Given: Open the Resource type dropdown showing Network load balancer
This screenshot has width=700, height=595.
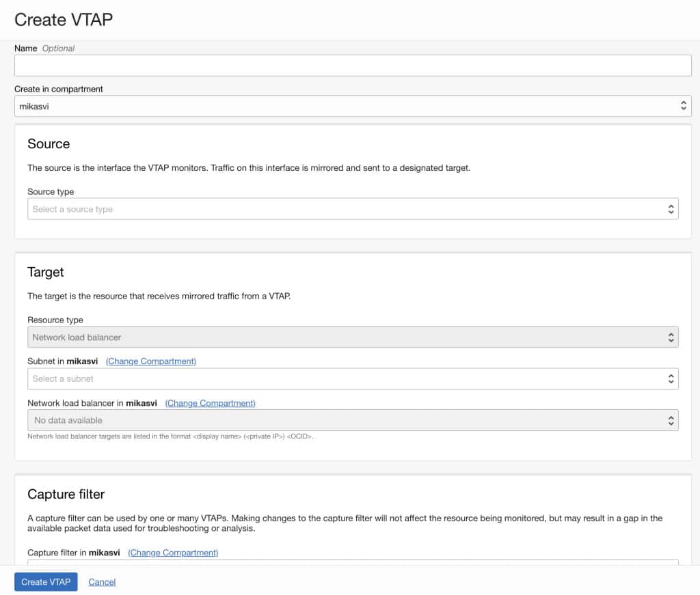Looking at the screenshot, I should 342,337.
